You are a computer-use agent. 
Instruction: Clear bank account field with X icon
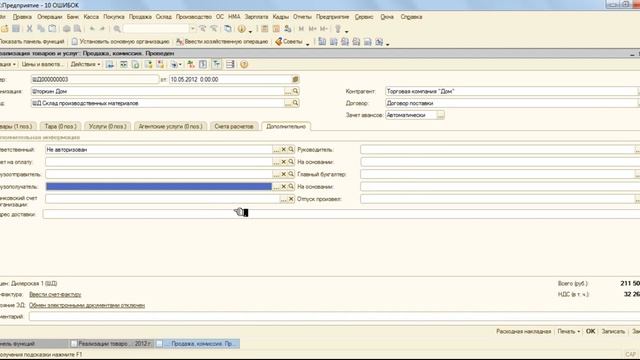click(x=291, y=199)
